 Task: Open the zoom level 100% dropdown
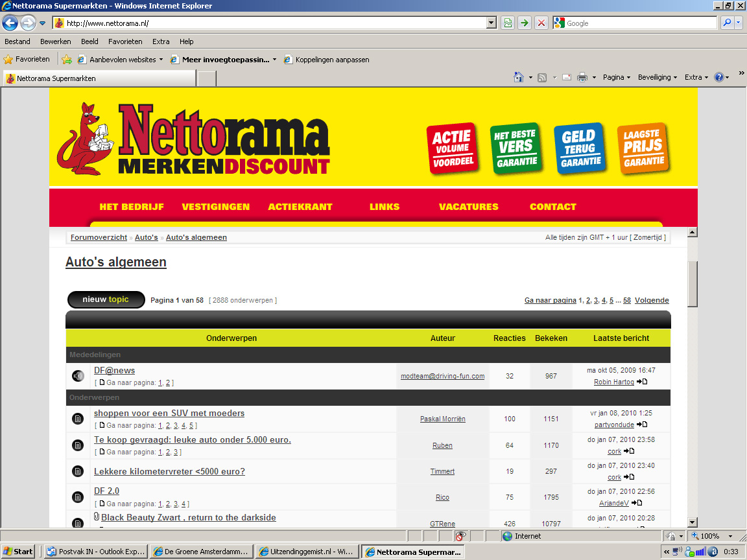[x=731, y=536]
